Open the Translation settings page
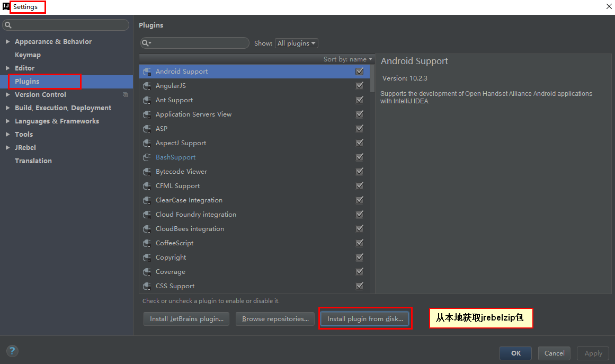Screen dimensions: 615x364 coord(33,161)
